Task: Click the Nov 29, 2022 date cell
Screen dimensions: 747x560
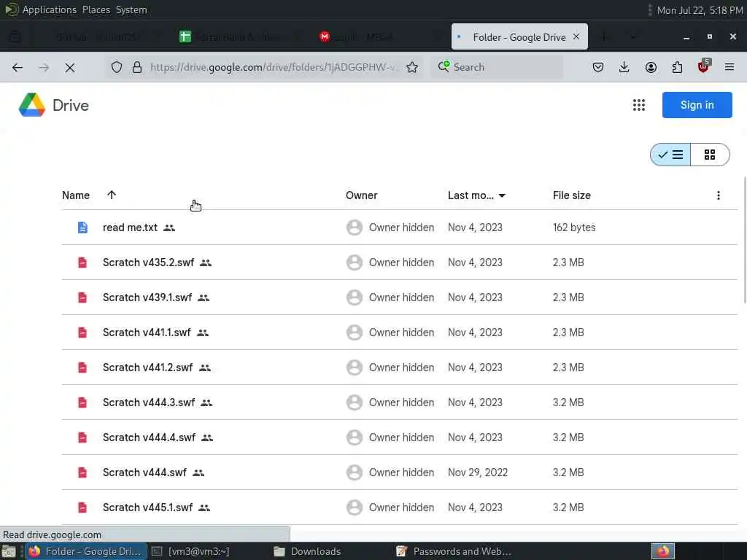Action: [478, 472]
